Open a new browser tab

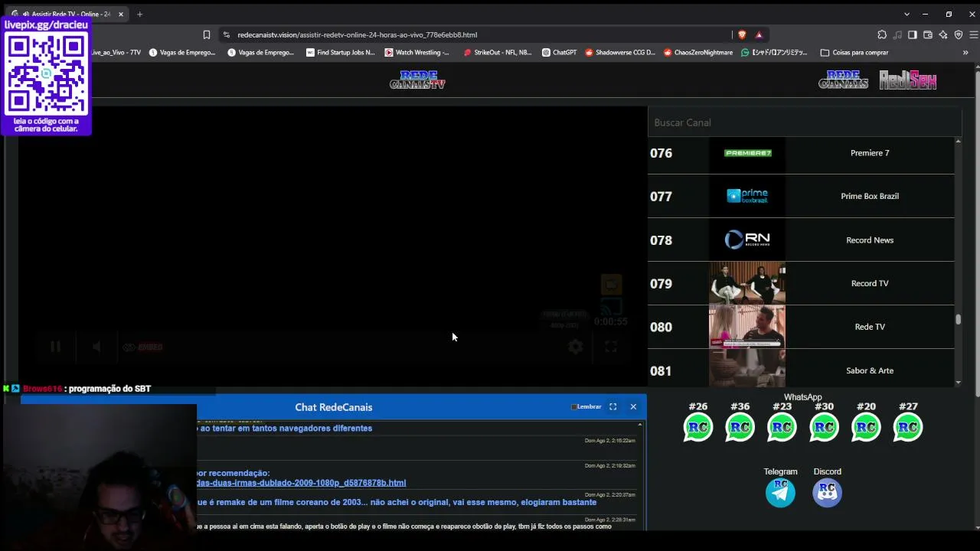coord(139,14)
